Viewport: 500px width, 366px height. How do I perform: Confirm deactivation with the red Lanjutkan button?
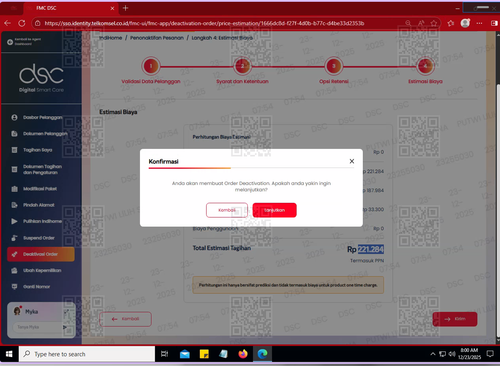coord(274,210)
